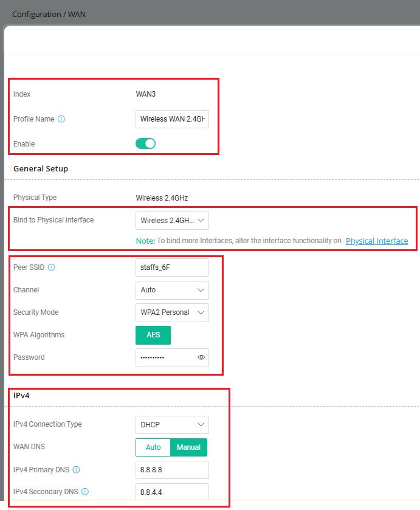420x510 pixels.
Task: Click the IPv4 Secondary DNS info icon
Action: coord(85,492)
